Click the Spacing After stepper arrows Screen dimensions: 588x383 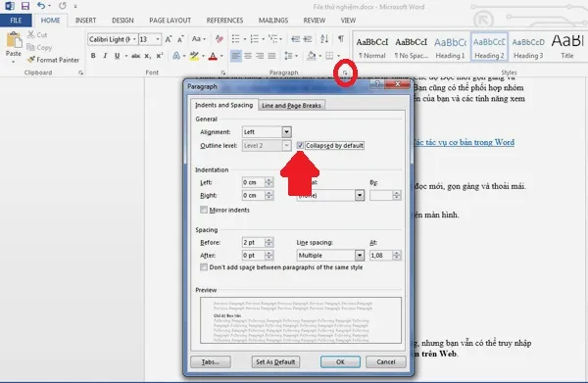pos(269,256)
